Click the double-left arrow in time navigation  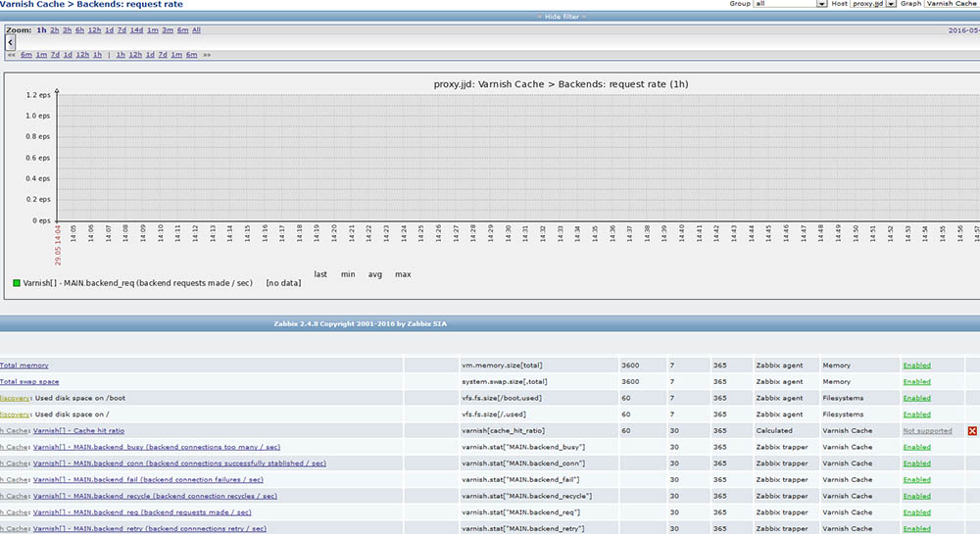click(11, 55)
